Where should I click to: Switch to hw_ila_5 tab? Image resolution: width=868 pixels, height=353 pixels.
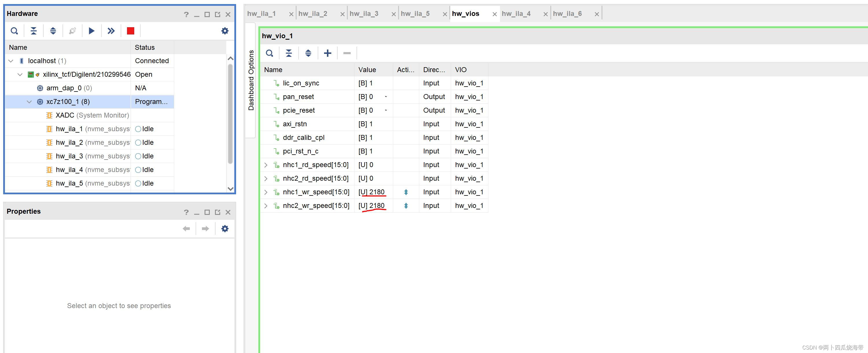coord(415,14)
